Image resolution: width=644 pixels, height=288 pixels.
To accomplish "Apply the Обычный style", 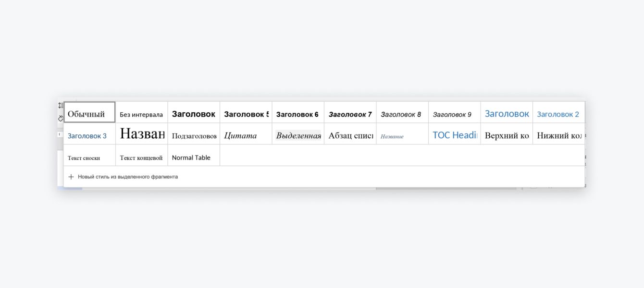I will coord(89,114).
